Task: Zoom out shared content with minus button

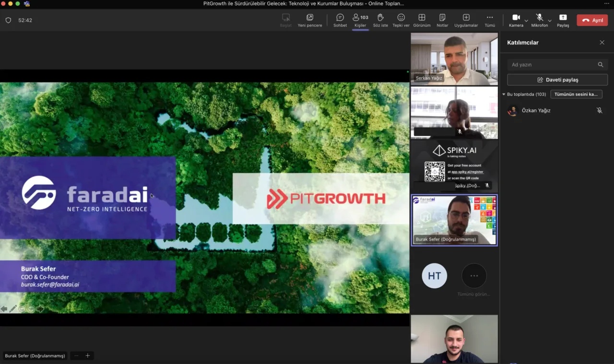Action: [x=76, y=356]
